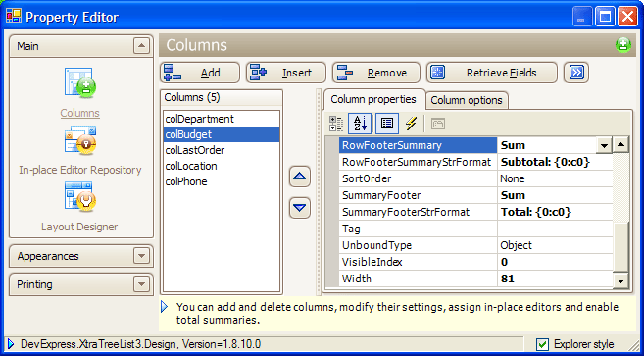Screen dimensions: 644x356
Task: Edit the Width value 81
Action: (x=555, y=279)
